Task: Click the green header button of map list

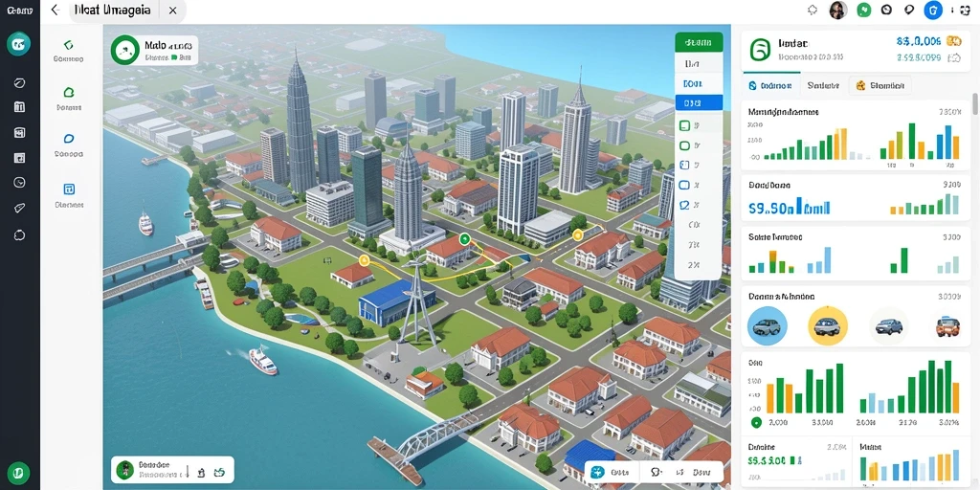Action: (x=699, y=42)
